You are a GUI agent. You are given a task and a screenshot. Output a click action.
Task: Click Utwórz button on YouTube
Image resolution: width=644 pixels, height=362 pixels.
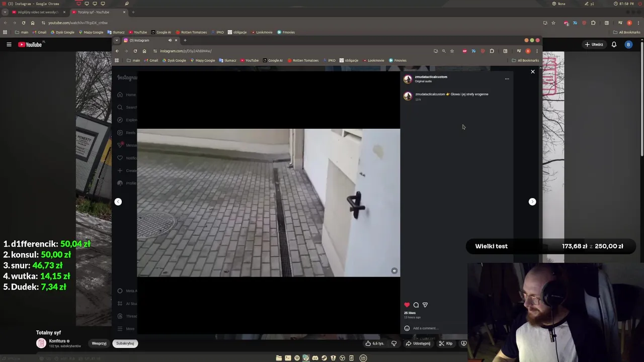pyautogui.click(x=594, y=45)
